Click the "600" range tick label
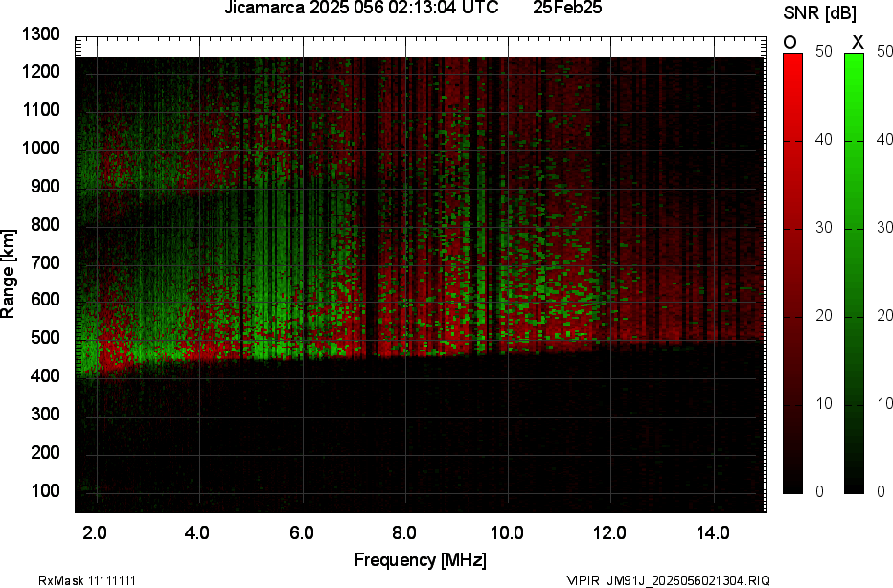Image resolution: width=893 pixels, height=588 pixels. [44, 300]
